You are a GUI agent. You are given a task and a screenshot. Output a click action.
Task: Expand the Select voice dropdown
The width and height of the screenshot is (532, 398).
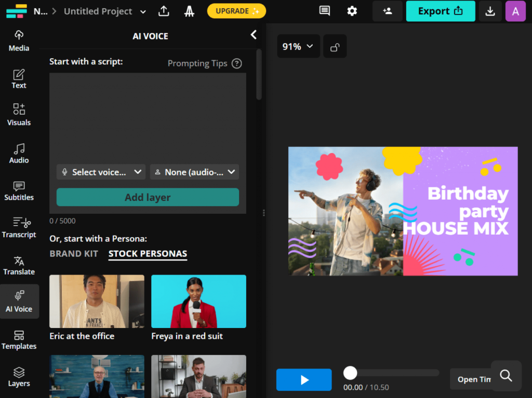pyautogui.click(x=101, y=172)
